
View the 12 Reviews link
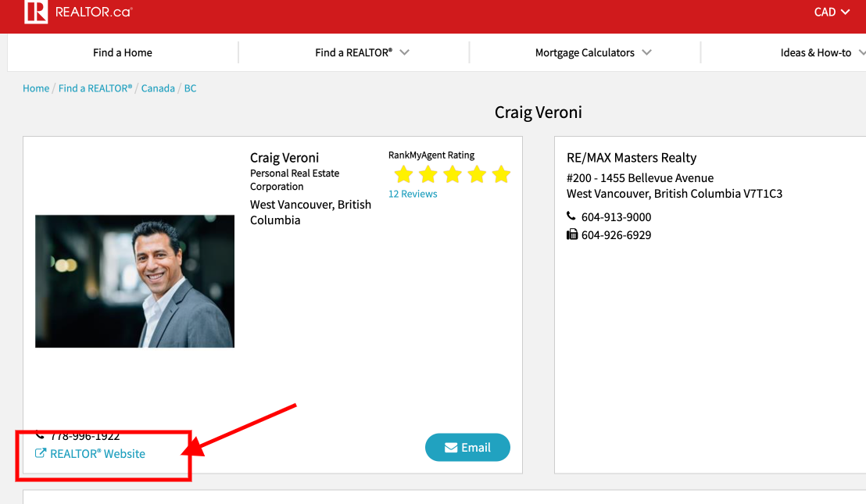[x=413, y=194]
